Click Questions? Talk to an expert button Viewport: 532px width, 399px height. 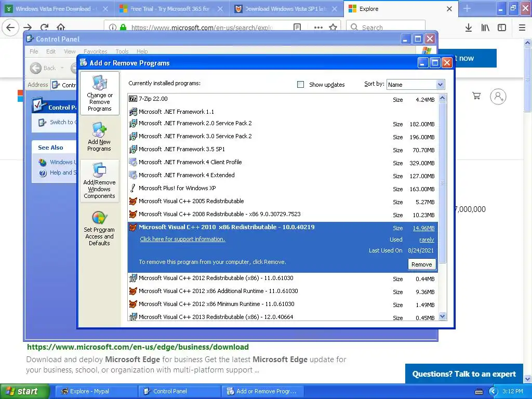(464, 374)
